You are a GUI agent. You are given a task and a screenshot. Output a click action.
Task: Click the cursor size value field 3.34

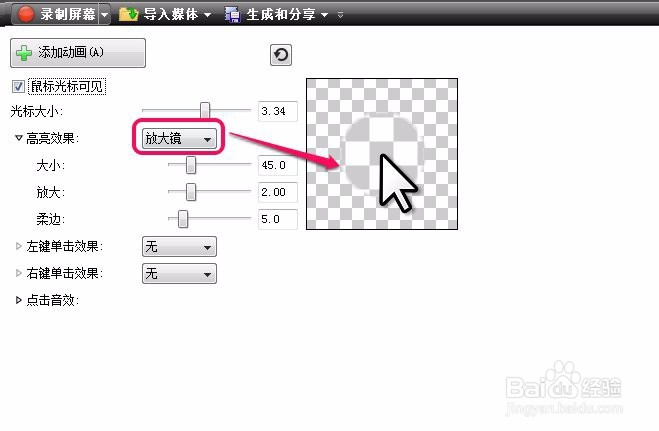[x=278, y=111]
